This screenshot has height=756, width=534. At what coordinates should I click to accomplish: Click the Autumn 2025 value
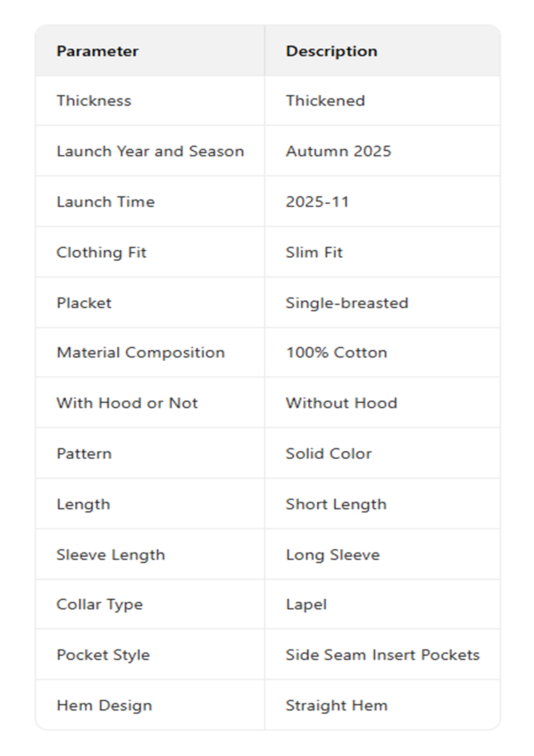click(338, 152)
